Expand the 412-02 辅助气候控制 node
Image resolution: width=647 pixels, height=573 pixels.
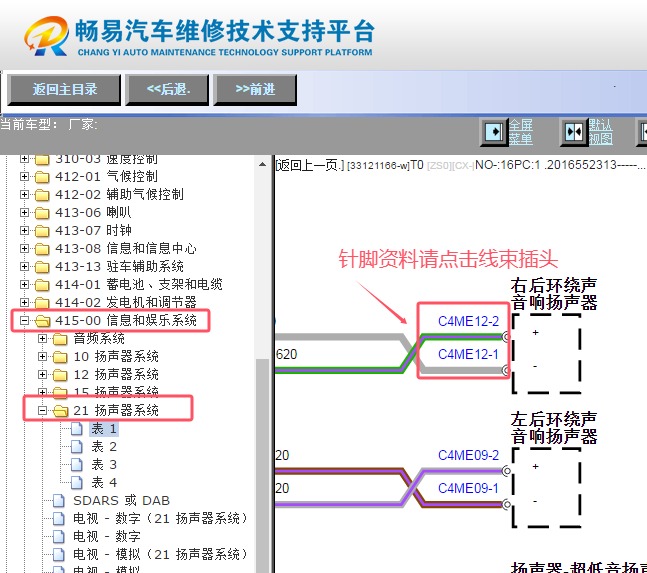pyautogui.click(x=24, y=194)
